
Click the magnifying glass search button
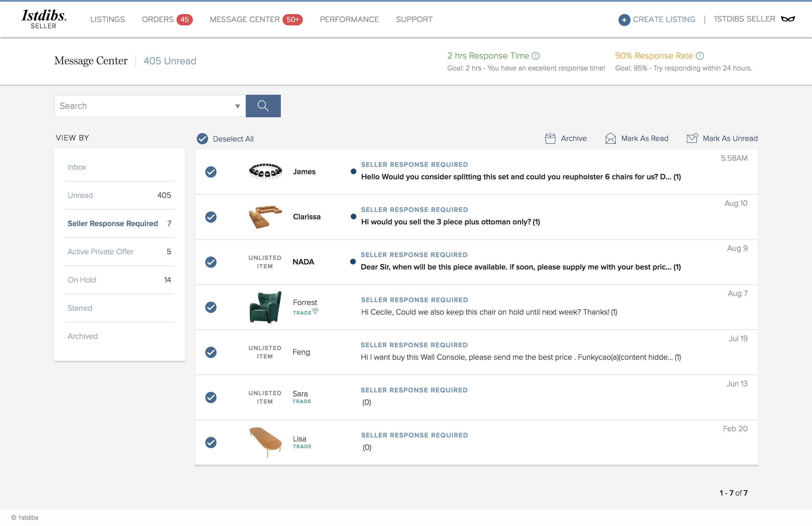[263, 106]
